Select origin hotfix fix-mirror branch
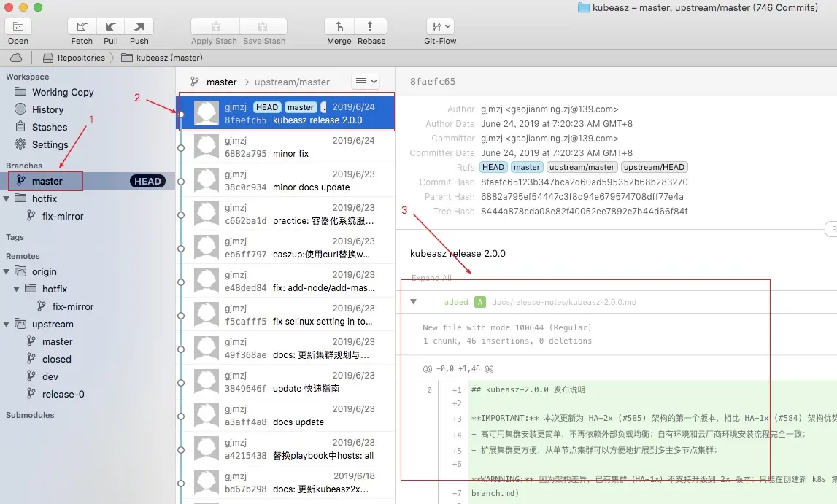The image size is (837, 504). (72, 306)
